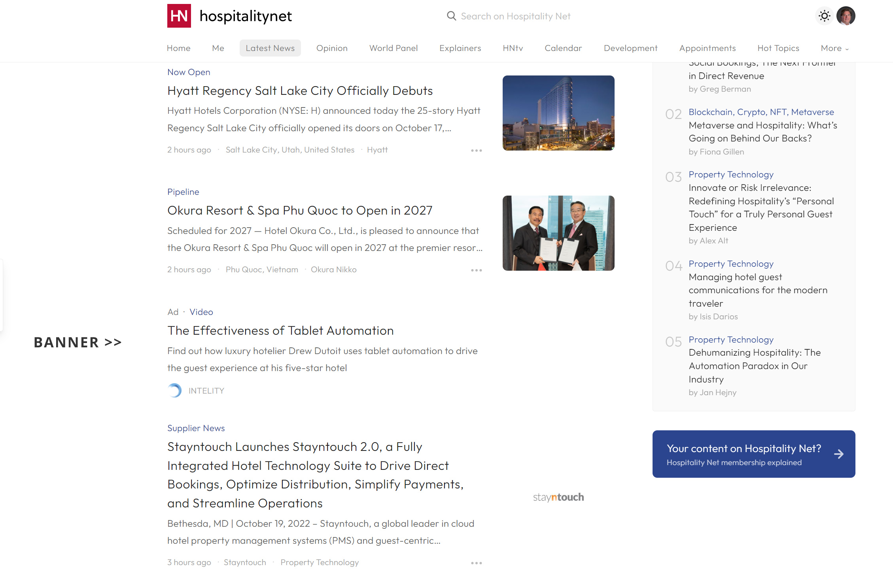Click the stayntouch logo image
This screenshot has width=893, height=588.
558,497
